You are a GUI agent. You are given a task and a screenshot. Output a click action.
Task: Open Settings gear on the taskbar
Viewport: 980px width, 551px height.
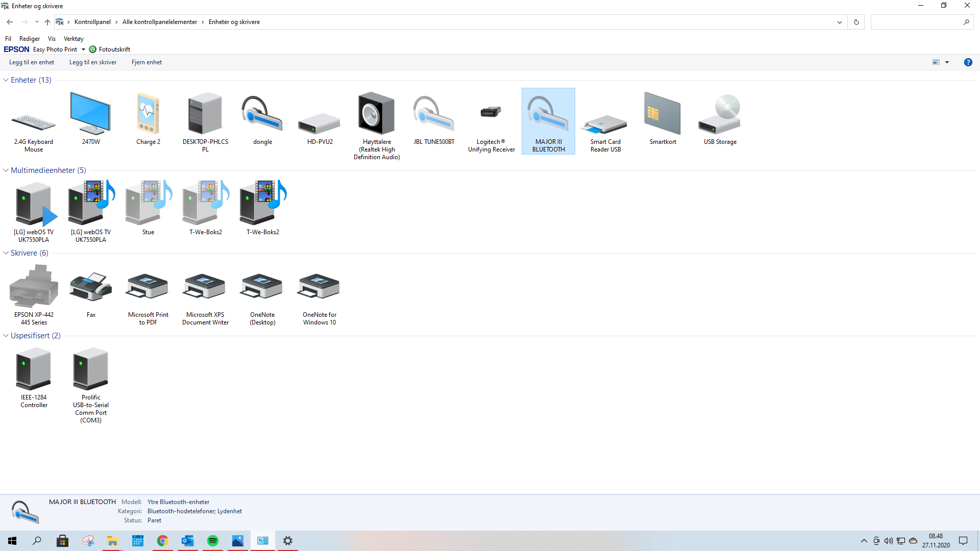pyautogui.click(x=288, y=541)
